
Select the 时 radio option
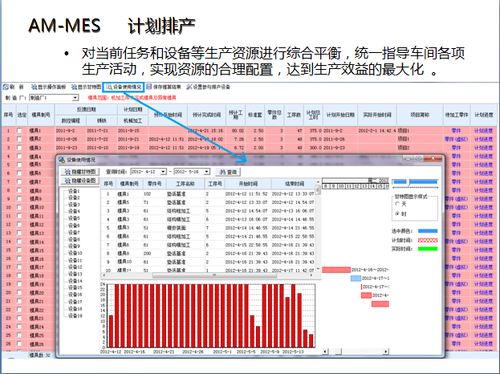click(397, 214)
